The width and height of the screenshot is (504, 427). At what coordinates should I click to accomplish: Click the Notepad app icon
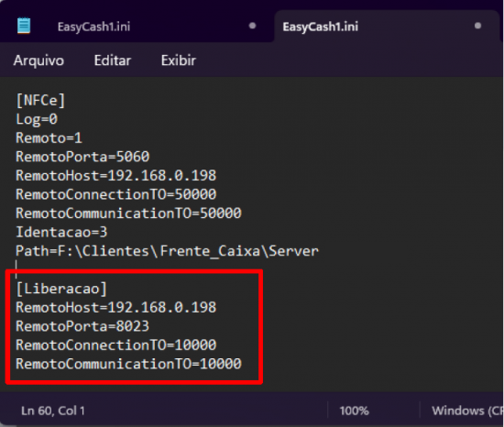(x=24, y=26)
